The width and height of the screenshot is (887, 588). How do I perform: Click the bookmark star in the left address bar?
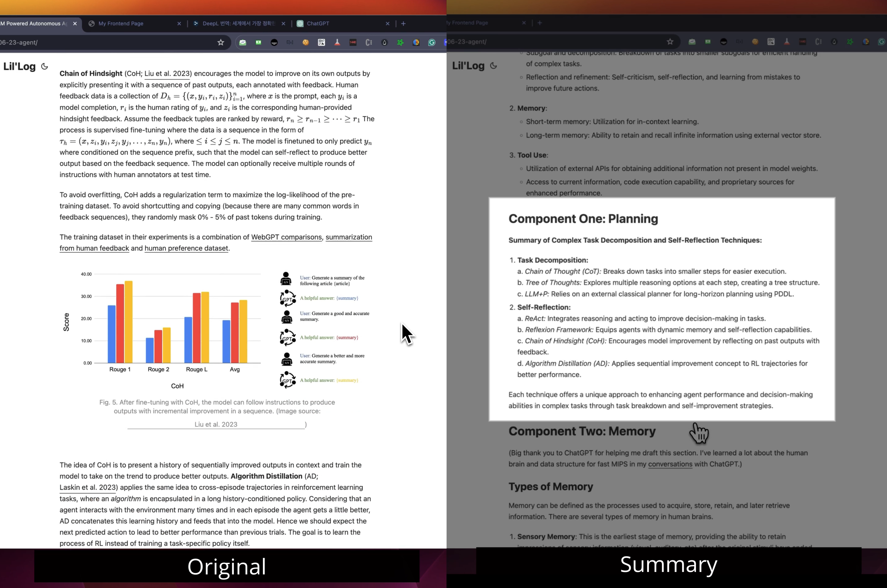coord(221,42)
